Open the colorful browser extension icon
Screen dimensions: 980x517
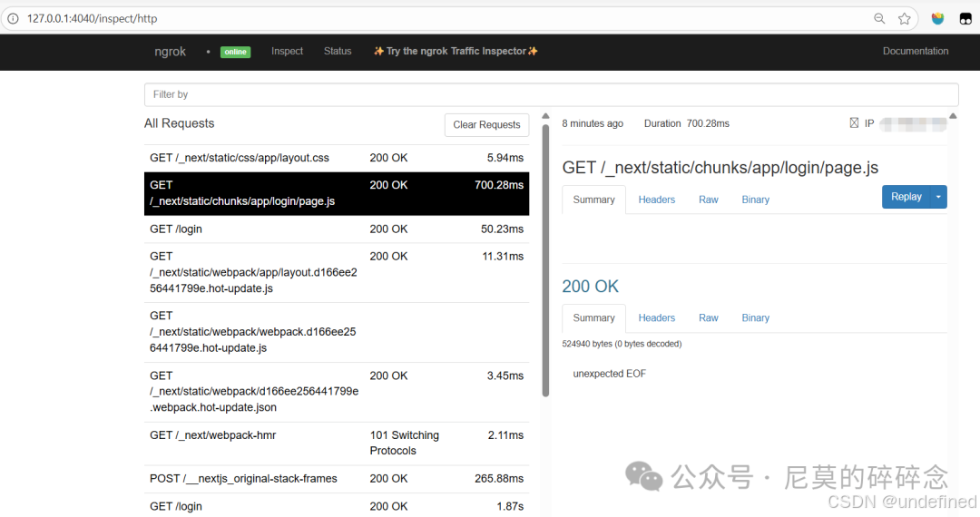[x=937, y=19]
